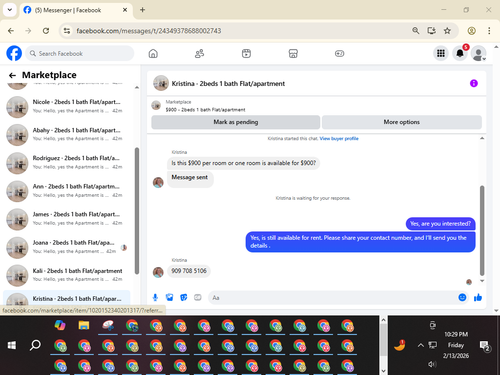Open the notifications bell
This screenshot has width=500, height=375.
coord(460,53)
